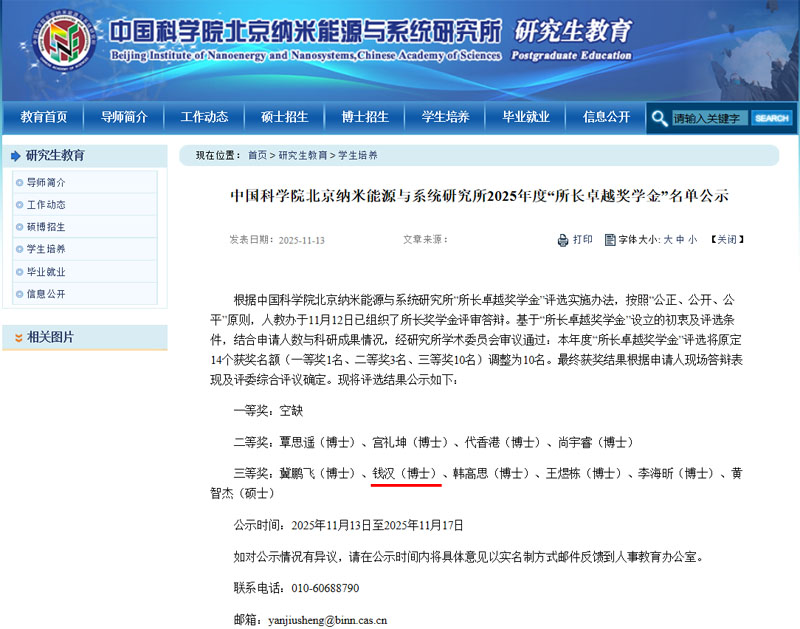Open 学生培养 in the top navigation bar
800x629 pixels.
coord(445,117)
